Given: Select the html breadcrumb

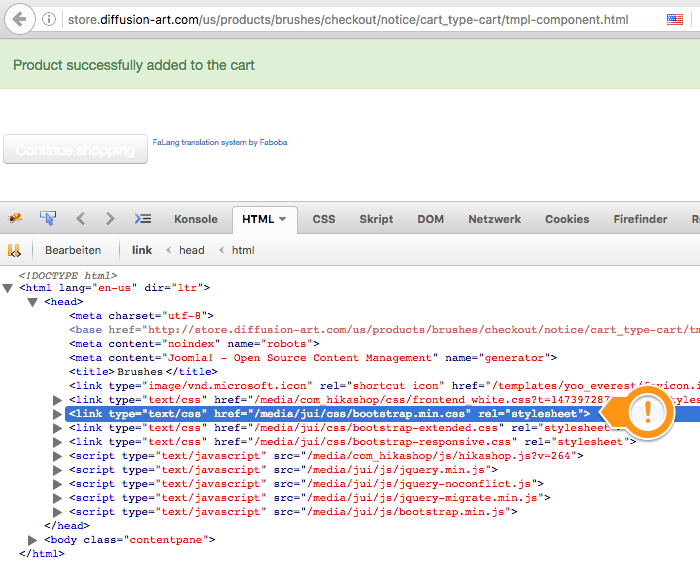Looking at the screenshot, I should pyautogui.click(x=243, y=250).
